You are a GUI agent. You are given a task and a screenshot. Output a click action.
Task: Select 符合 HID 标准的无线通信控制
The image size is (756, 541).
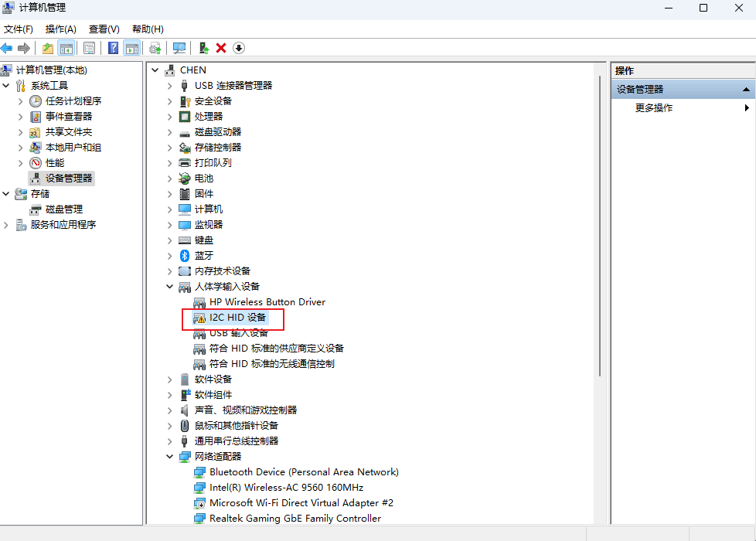click(x=271, y=363)
